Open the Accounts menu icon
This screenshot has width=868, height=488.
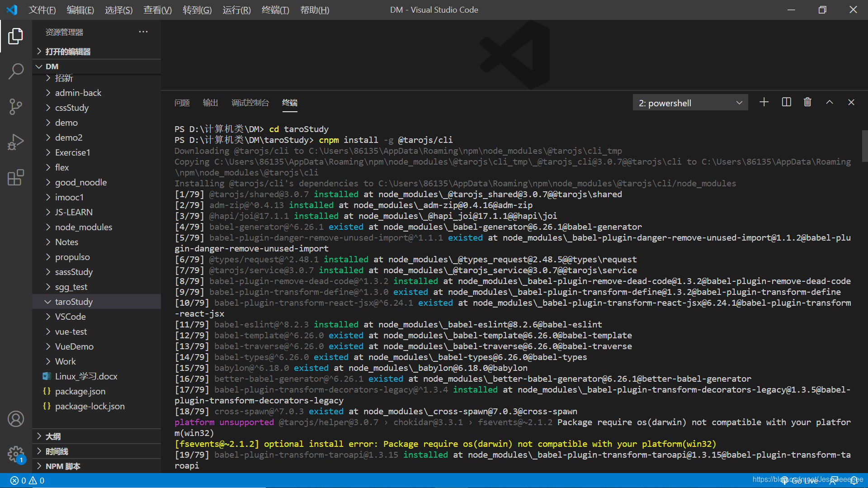pyautogui.click(x=16, y=419)
